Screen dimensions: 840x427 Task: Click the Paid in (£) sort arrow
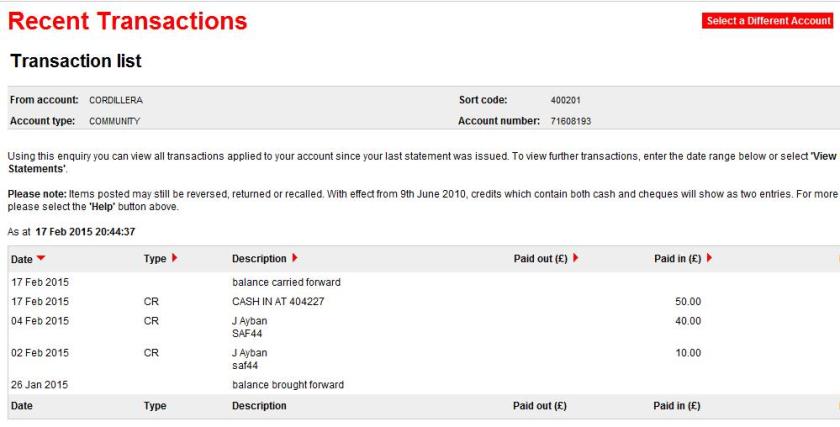pos(709,260)
